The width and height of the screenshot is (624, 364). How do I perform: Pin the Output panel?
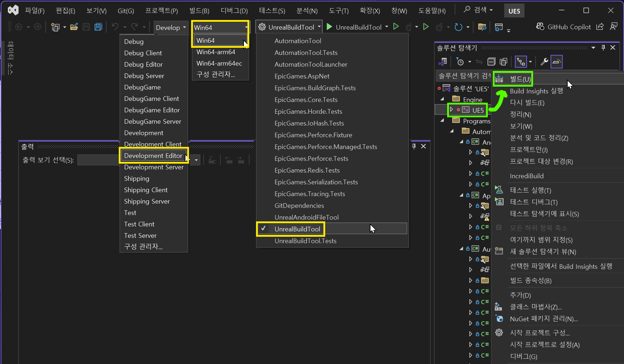click(x=414, y=146)
